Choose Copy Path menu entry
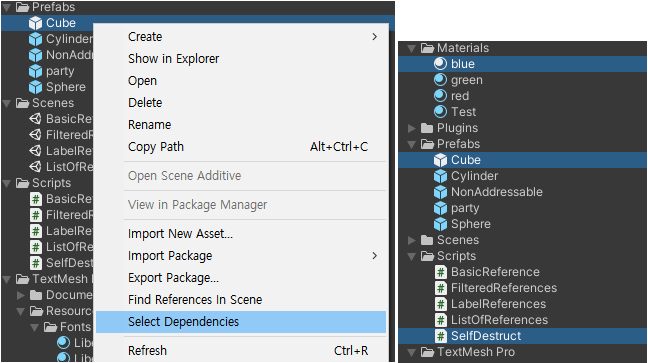This screenshot has width=648, height=363. (242, 147)
